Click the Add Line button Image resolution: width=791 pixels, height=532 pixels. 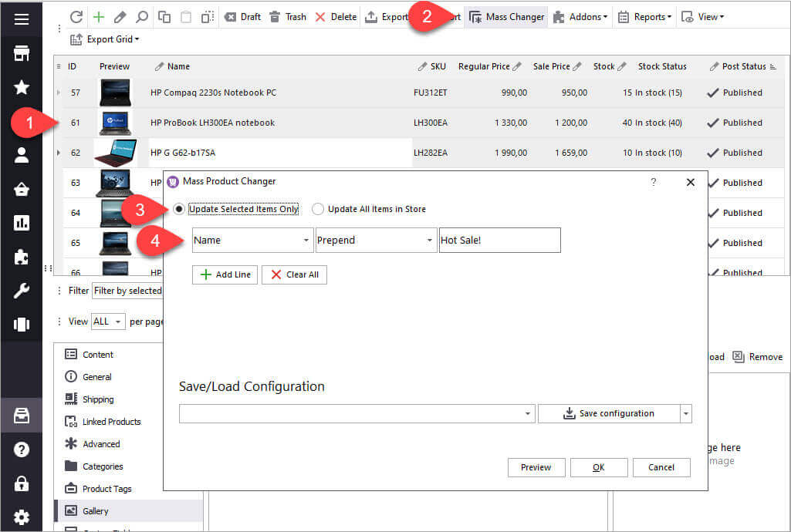225,274
